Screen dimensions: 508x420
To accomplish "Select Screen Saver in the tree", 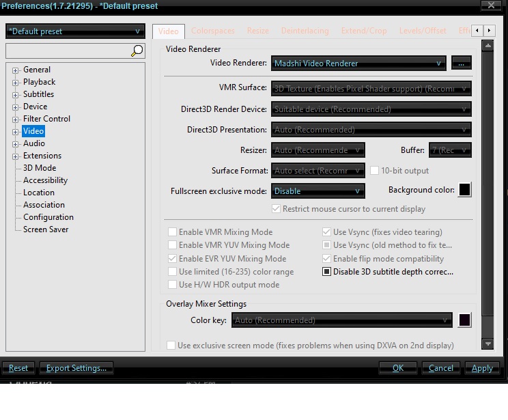I will (x=46, y=229).
